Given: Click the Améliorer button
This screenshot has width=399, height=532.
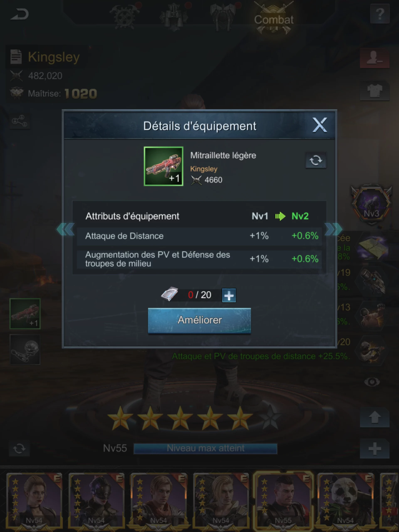Looking at the screenshot, I should (x=199, y=320).
